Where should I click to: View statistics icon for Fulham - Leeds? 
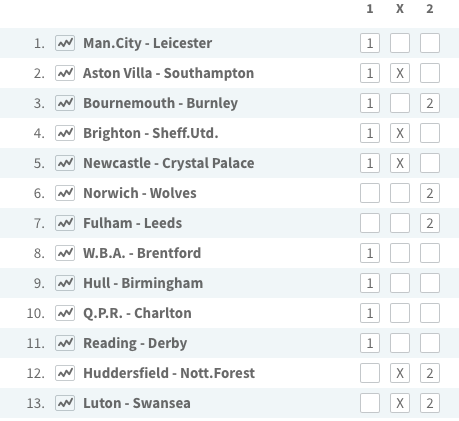point(65,223)
